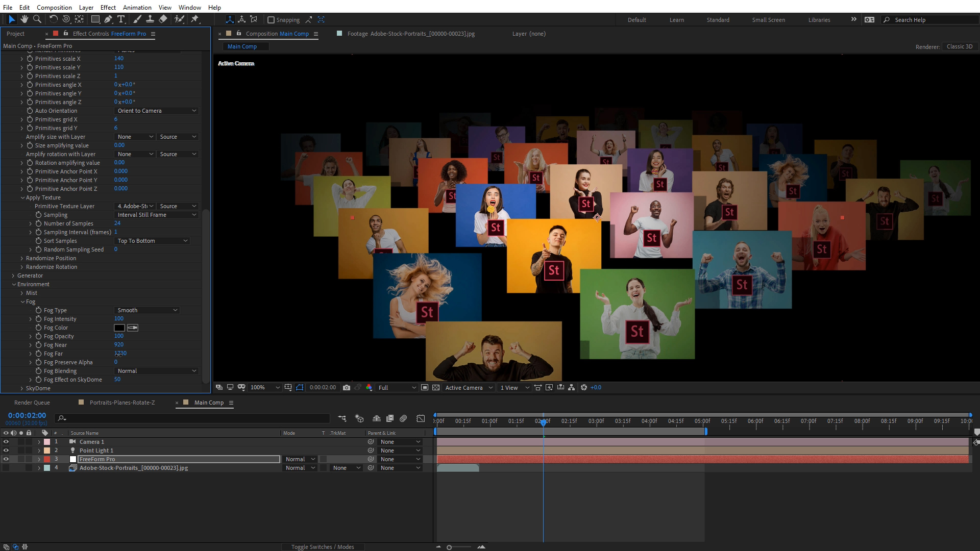Select the Hand tool
The image size is (980, 551).
(24, 19)
